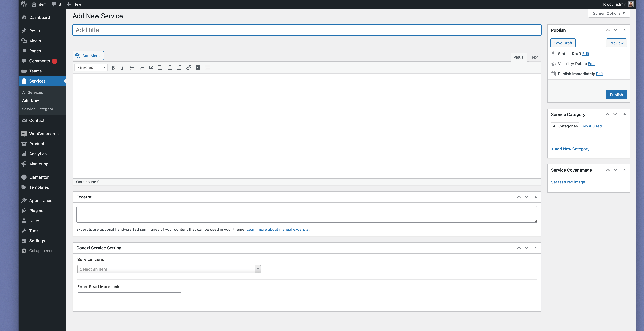Open the Most Used categories tab
Viewport: 644px width, 331px height.
click(592, 126)
